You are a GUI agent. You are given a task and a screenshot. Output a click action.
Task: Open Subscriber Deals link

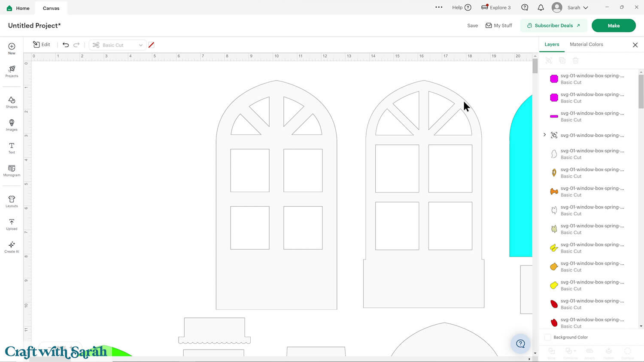tap(553, 26)
